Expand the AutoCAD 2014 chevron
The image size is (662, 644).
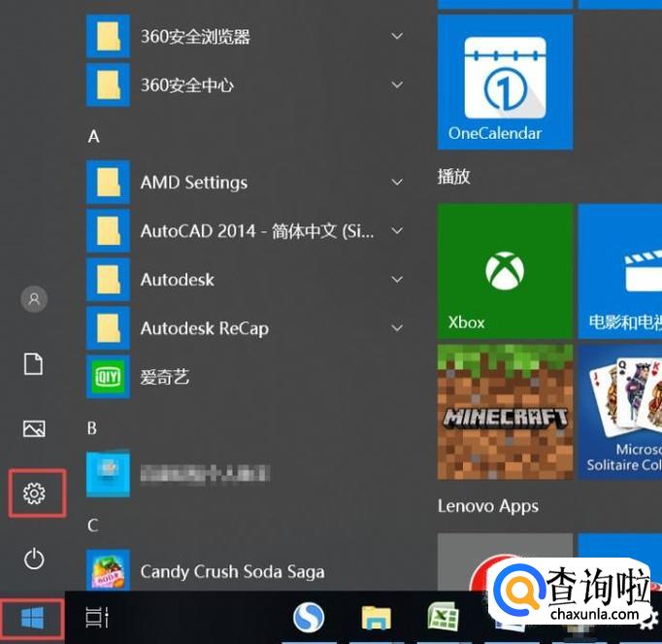coord(397,231)
